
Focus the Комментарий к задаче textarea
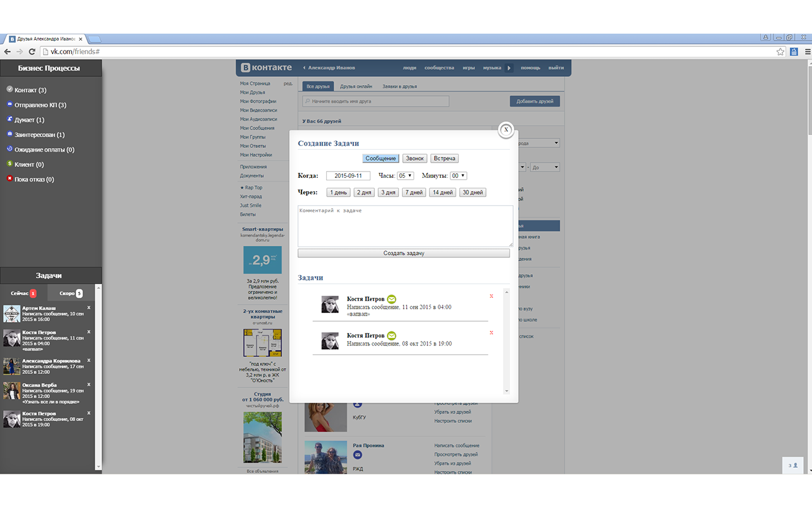(405, 226)
